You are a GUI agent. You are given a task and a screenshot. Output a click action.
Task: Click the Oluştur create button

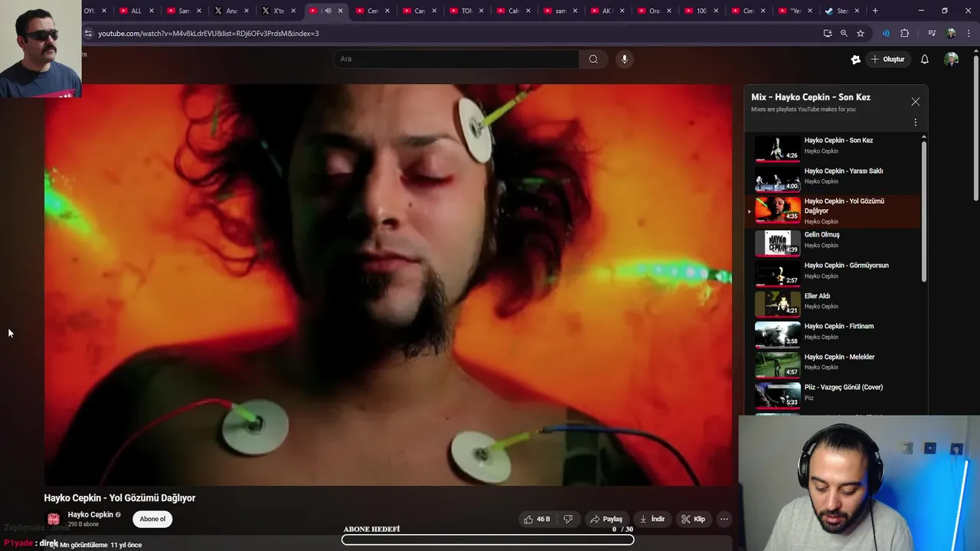coord(887,59)
